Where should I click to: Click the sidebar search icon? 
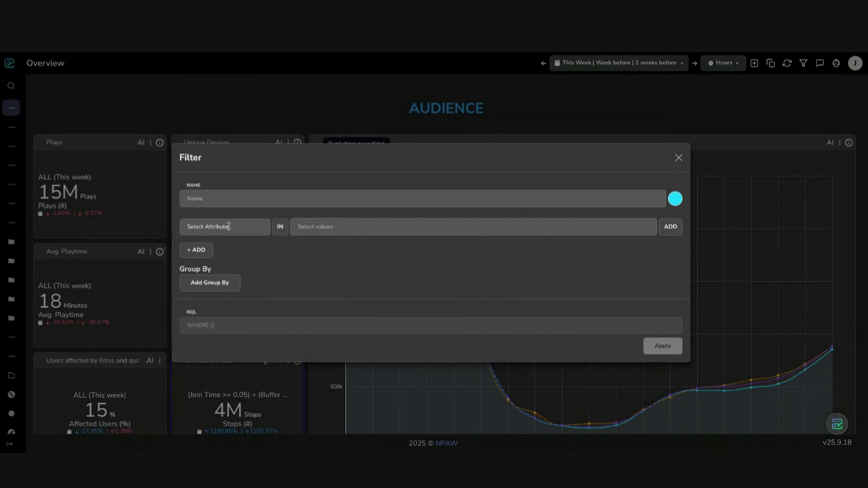[11, 86]
